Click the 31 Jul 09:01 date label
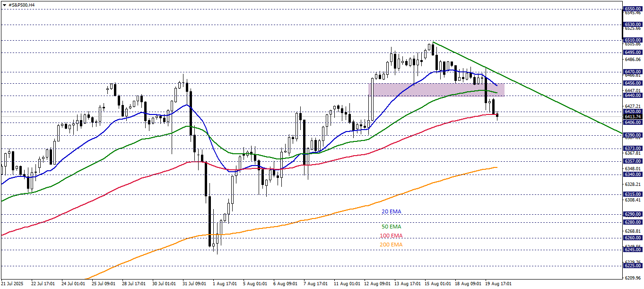 coord(194,284)
